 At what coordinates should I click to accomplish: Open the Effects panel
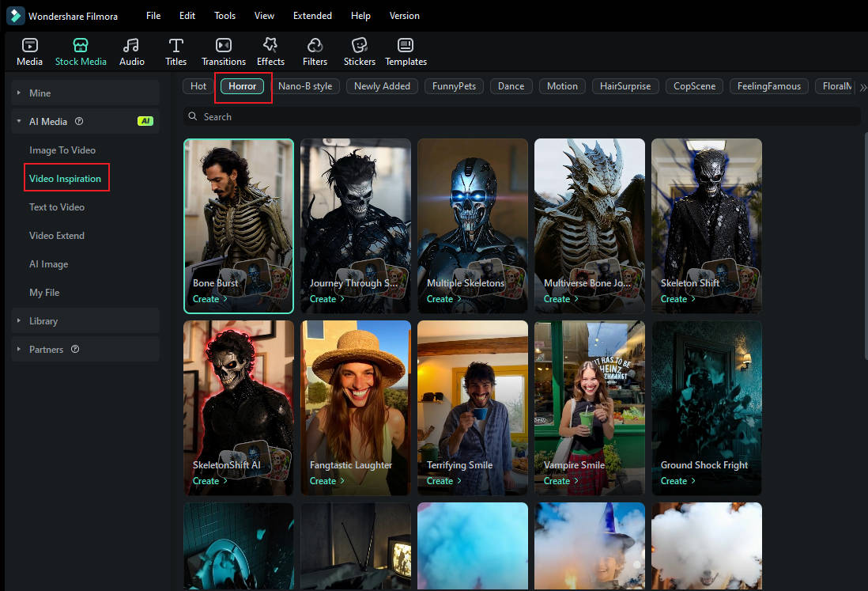tap(270, 51)
